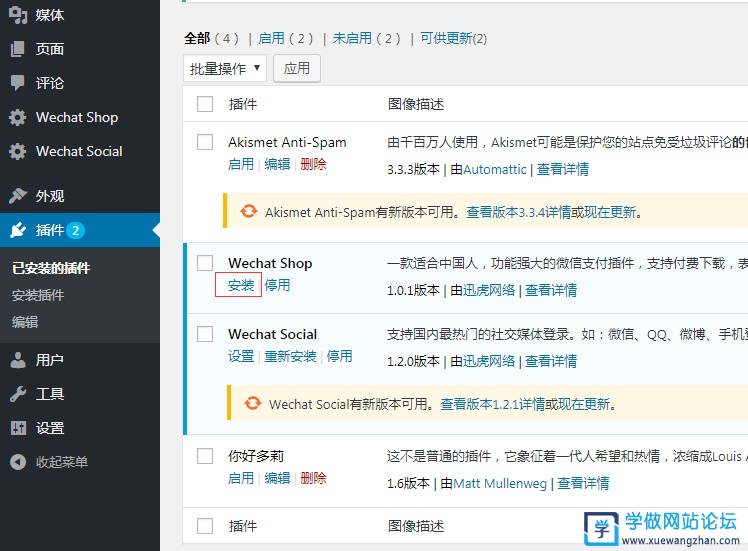Collapse the sidebar with 收起菜单
The image size is (748, 551).
50,462
